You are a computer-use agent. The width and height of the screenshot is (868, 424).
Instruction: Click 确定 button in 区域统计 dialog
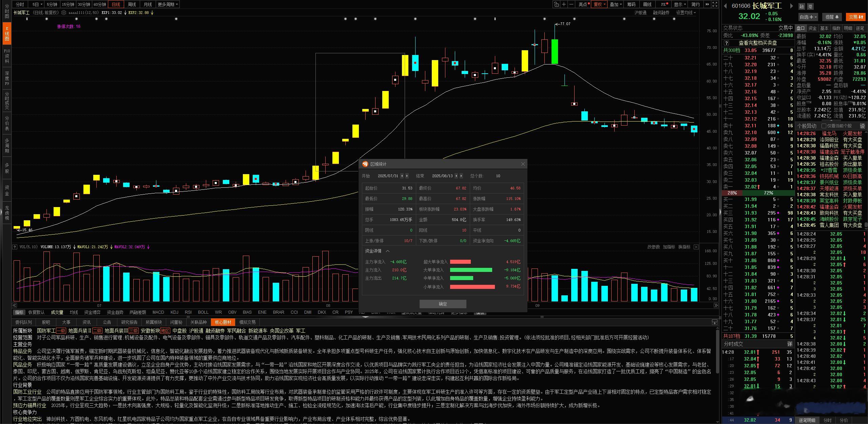pos(443,304)
